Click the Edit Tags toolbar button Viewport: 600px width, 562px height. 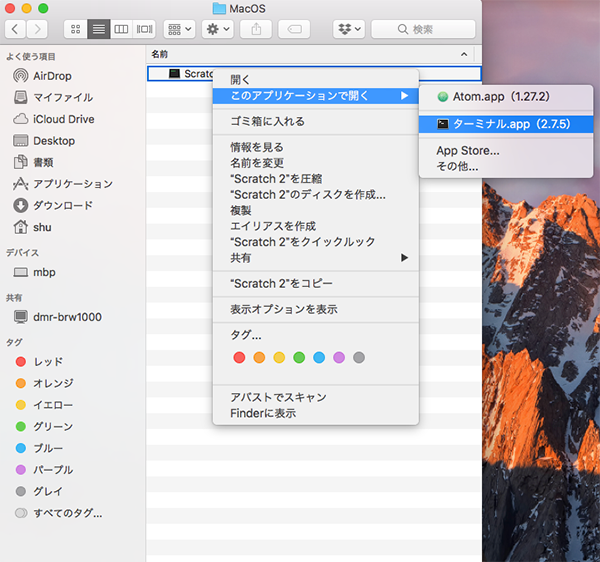(x=294, y=29)
